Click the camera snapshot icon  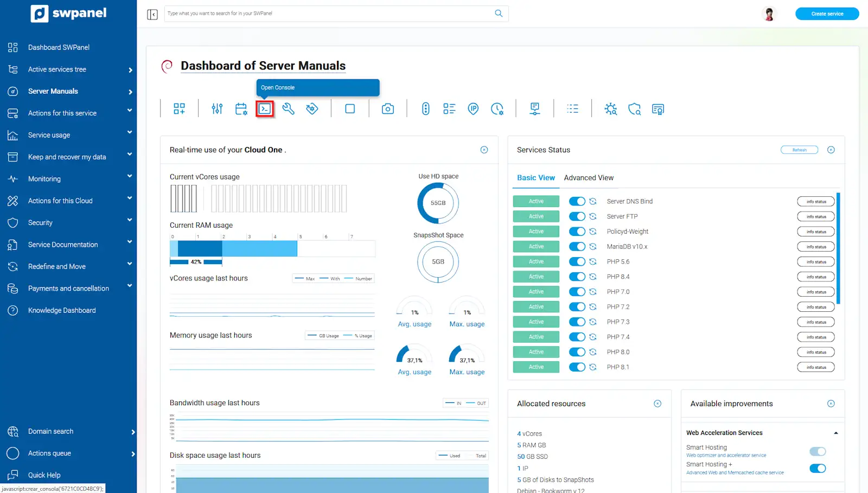388,109
